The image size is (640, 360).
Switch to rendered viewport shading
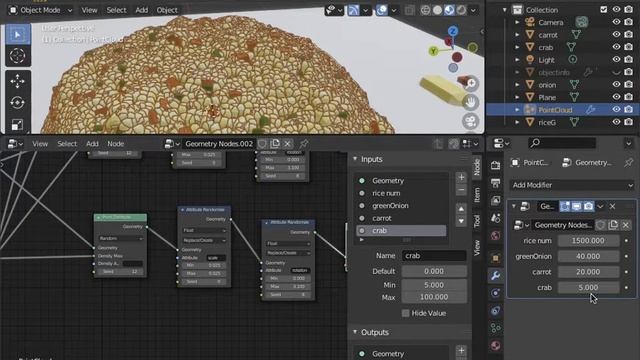tap(461, 10)
